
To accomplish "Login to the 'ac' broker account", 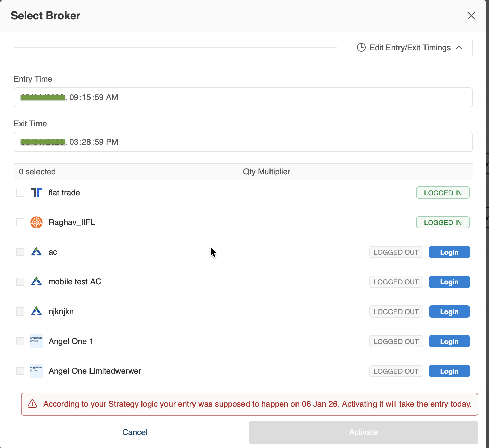I will click(x=449, y=252).
